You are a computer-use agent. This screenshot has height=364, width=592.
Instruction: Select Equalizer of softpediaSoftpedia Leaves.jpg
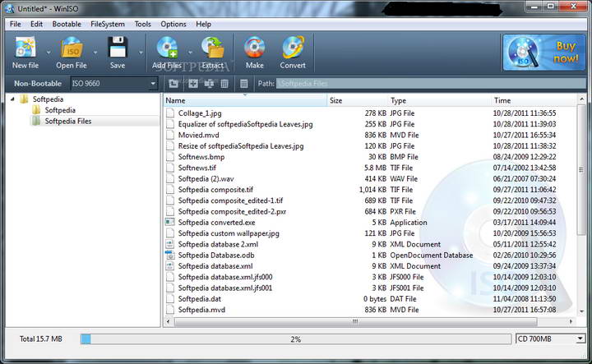[x=245, y=124]
